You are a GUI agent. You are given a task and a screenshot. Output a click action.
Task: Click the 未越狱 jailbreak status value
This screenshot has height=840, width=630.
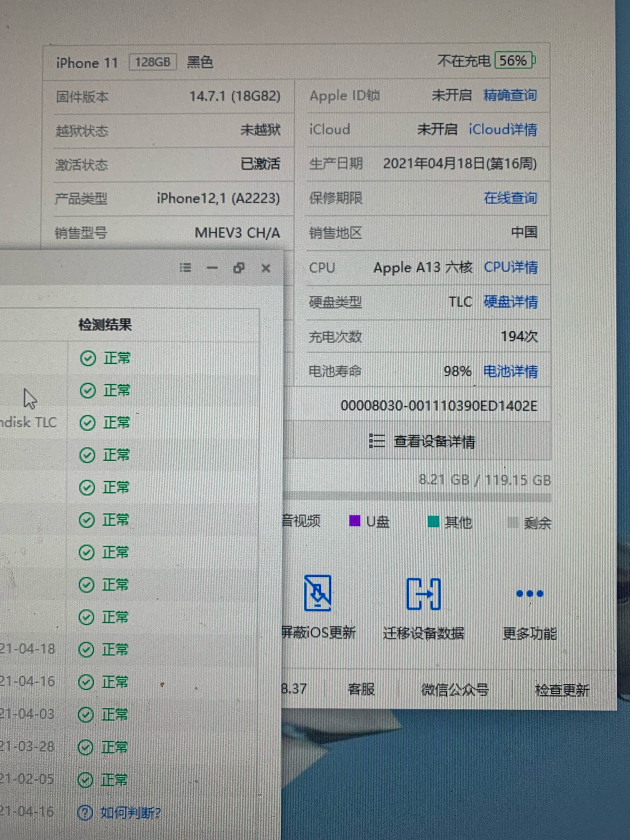point(260,130)
